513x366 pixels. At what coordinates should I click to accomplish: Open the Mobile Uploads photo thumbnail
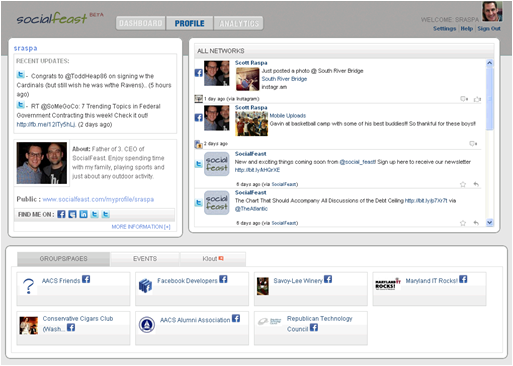coord(251,124)
